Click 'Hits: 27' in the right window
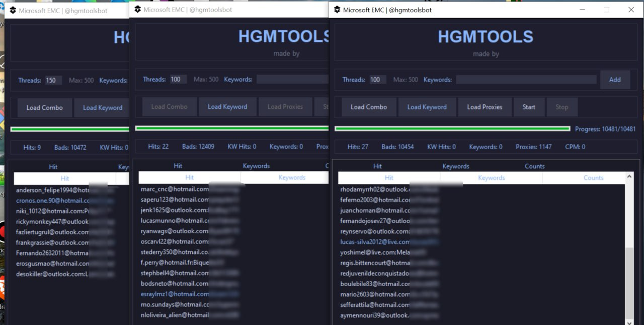The width and height of the screenshot is (644, 325). (x=358, y=147)
